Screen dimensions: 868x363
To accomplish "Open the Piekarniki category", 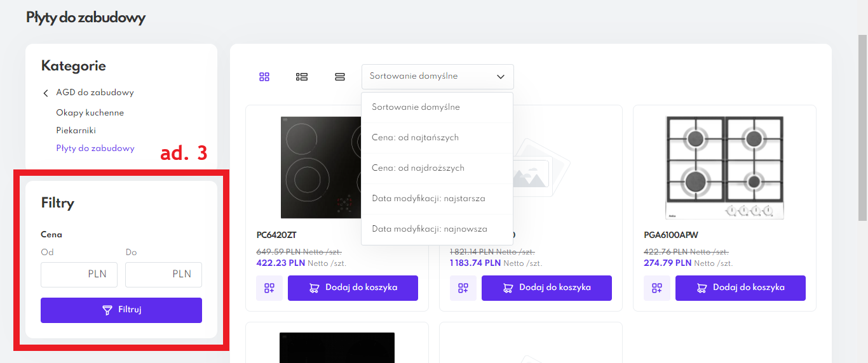I will [x=76, y=131].
